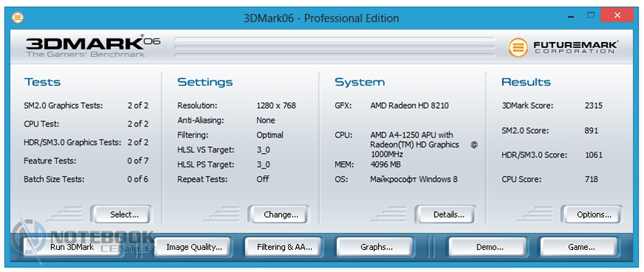The image size is (644, 272).
Task: Close the 3DMark06 window
Action: [617, 16]
